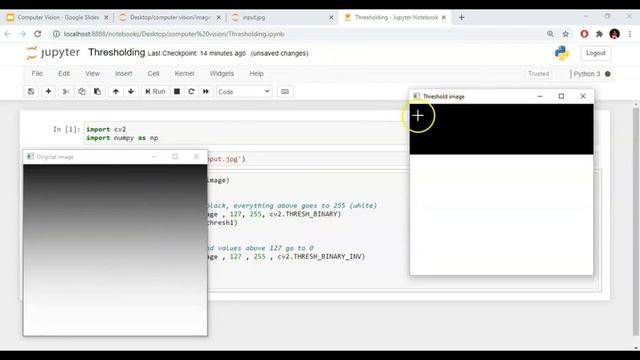Open the Chrome profile avatar
Viewport: 640px width, 360px height.
point(614,34)
